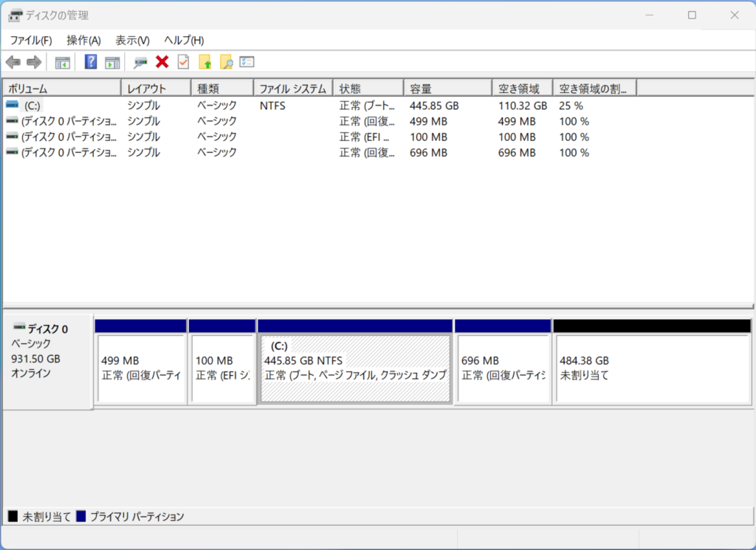
Task: Click the 100 MB value in the 空き領域 column
Action: click(517, 137)
